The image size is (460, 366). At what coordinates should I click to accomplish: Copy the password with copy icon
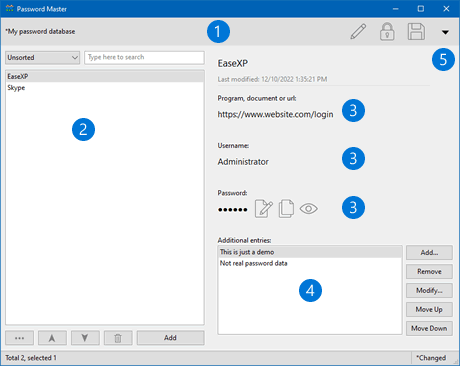pos(286,209)
